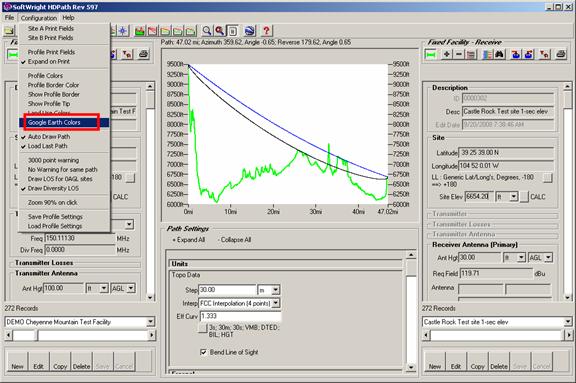Image resolution: width=576 pixels, height=383 pixels.
Task: Select Google Earth Colors menu item
Action: click(x=64, y=123)
